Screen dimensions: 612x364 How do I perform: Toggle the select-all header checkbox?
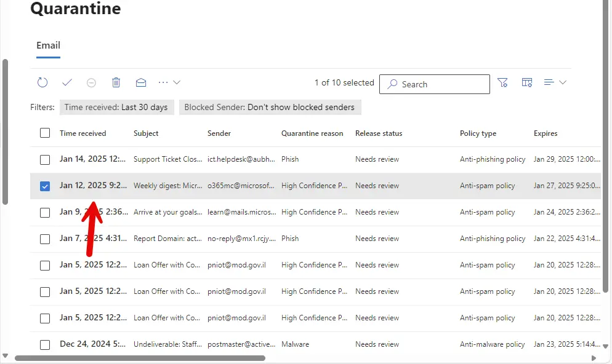[45, 133]
